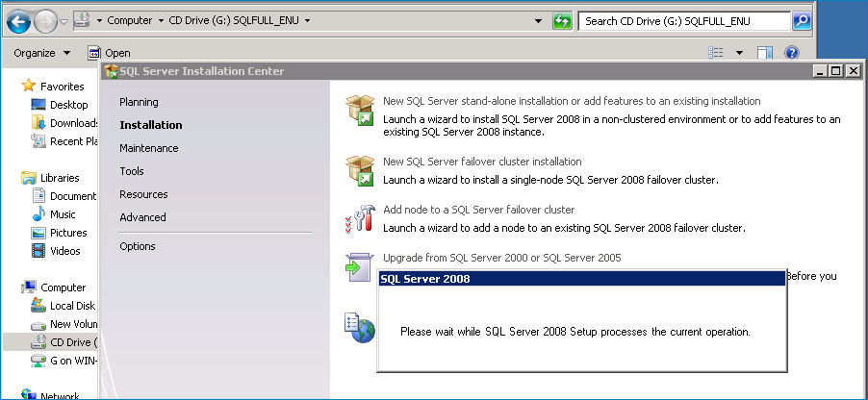This screenshot has width=868, height=400.
Task: Minimize the SQL Server Installation Center window
Action: click(x=822, y=71)
